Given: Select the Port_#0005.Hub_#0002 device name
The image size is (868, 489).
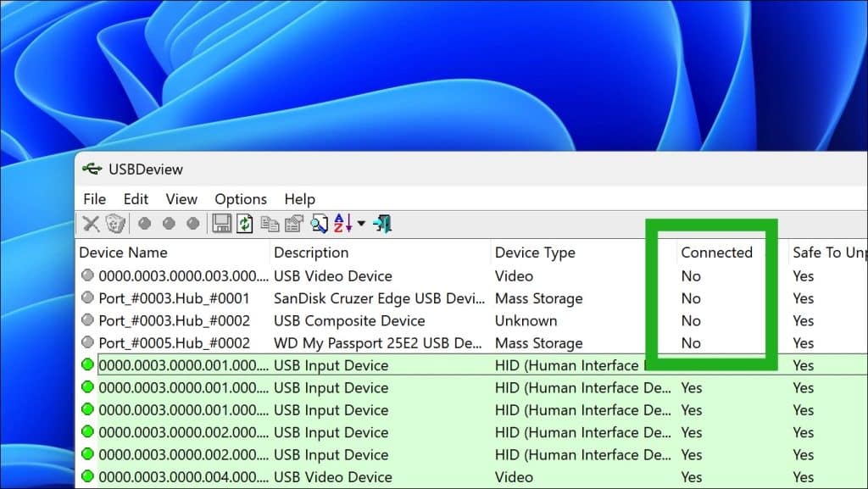Looking at the screenshot, I should pos(175,343).
